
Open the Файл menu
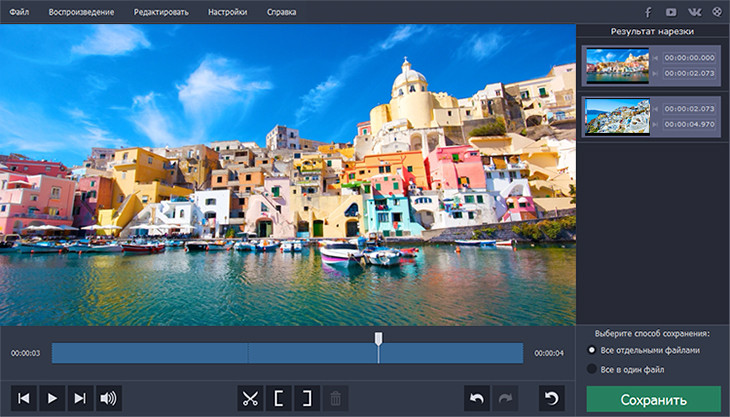[x=19, y=12]
